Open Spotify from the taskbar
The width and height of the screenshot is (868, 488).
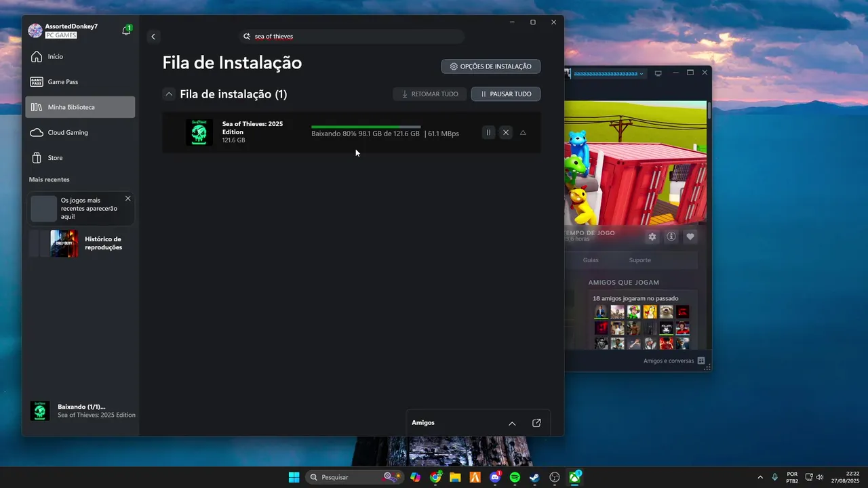point(515,477)
